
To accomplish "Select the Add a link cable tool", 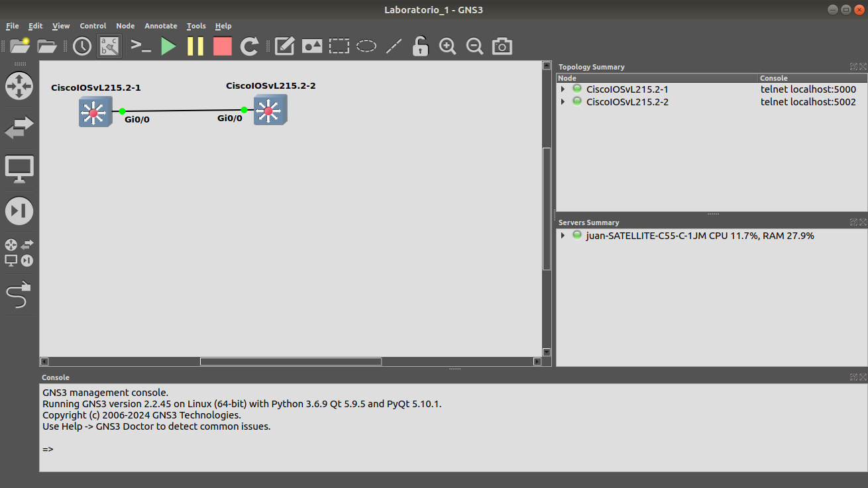I will point(19,295).
